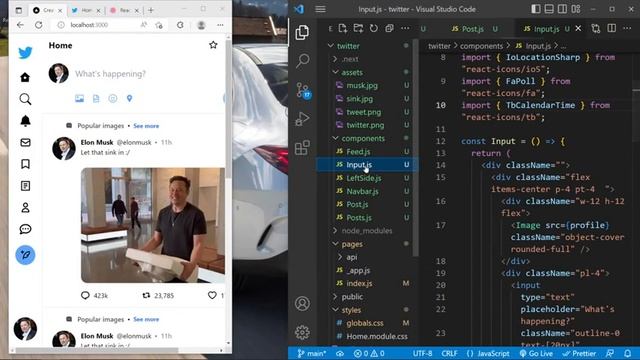Click the Go Live status bar button
The height and width of the screenshot is (360, 640).
tap(536, 353)
